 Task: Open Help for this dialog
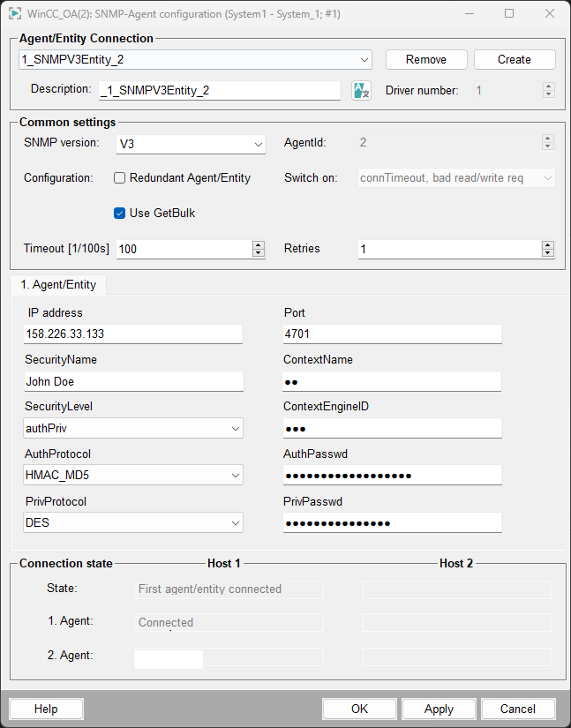46,709
